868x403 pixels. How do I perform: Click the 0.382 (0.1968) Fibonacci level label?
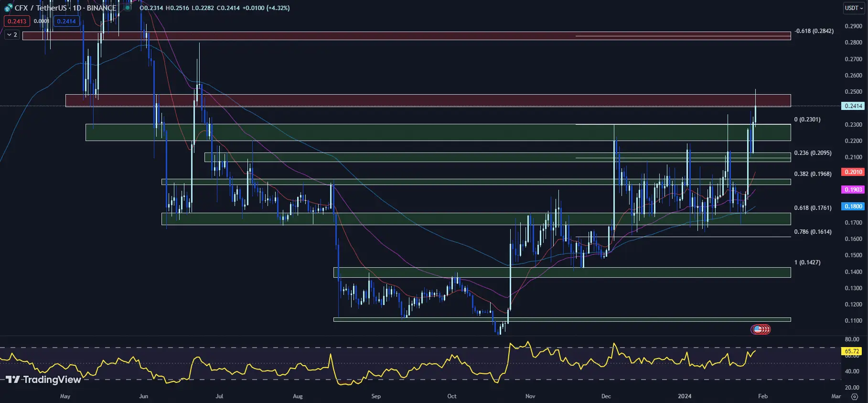click(813, 174)
